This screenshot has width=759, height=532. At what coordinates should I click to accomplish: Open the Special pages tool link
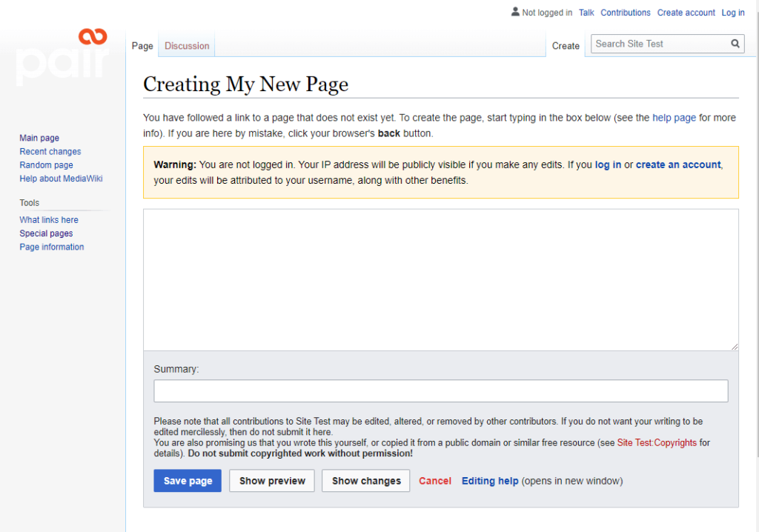(46, 233)
